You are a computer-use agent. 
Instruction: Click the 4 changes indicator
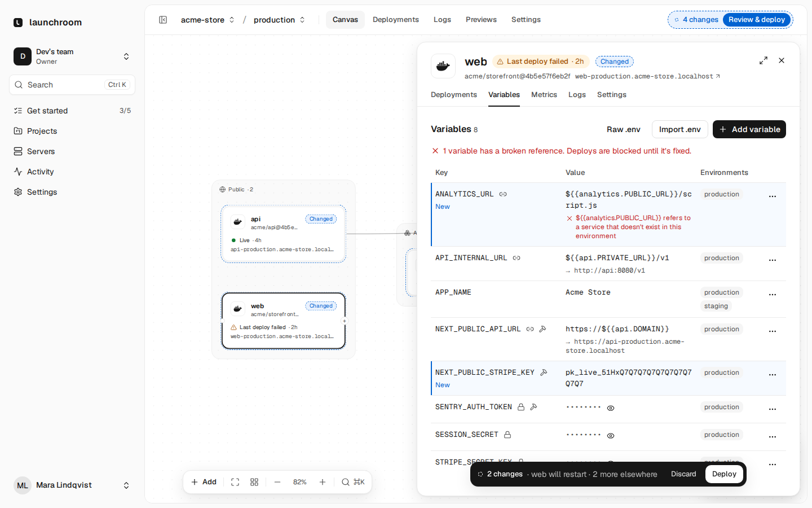click(x=696, y=20)
